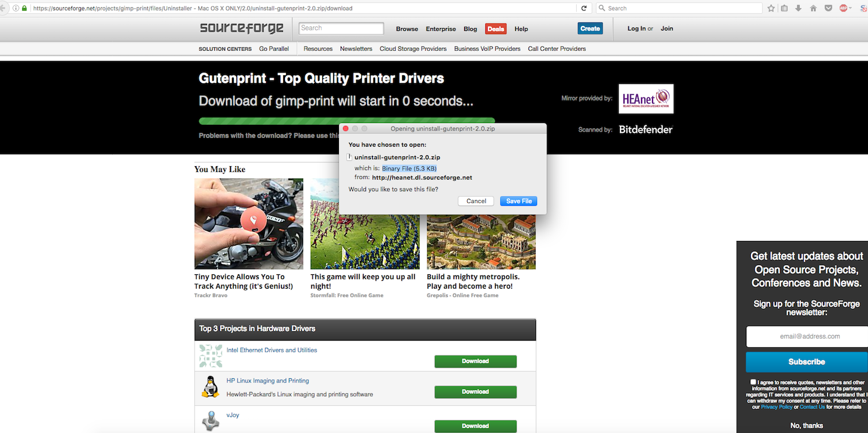Open the Privacy Policy link
The height and width of the screenshot is (433, 868).
(777, 407)
